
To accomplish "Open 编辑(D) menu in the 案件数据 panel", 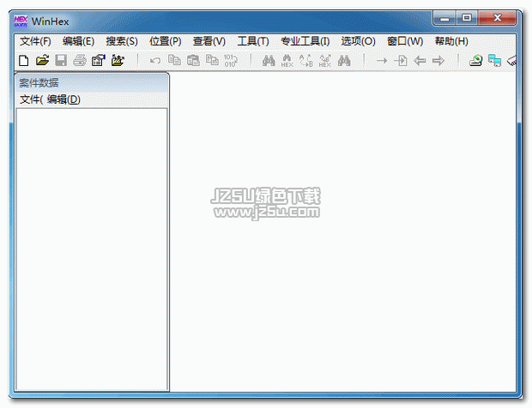I will [63, 99].
